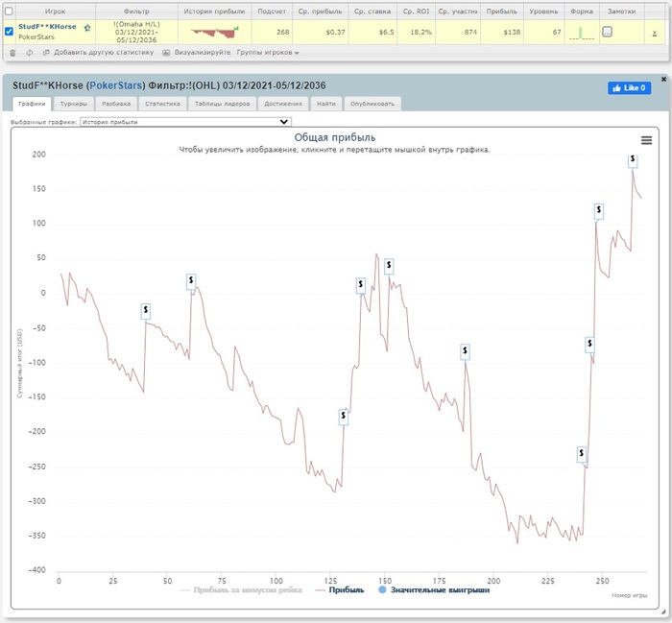The width and height of the screenshot is (672, 623).
Task: Toggle 'Прибыль за минусом рейка' legend series
Action: pyautogui.click(x=241, y=590)
